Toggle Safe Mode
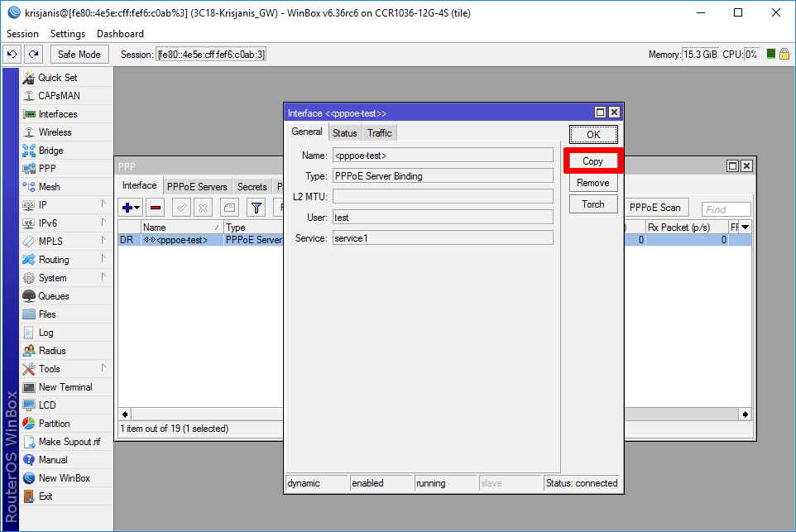The width and height of the screenshot is (796, 532). point(79,53)
